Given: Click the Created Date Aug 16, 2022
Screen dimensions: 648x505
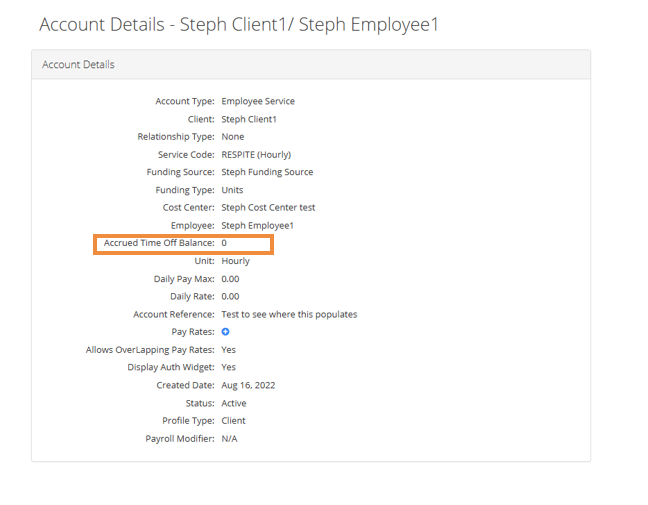Looking at the screenshot, I should click(248, 385).
